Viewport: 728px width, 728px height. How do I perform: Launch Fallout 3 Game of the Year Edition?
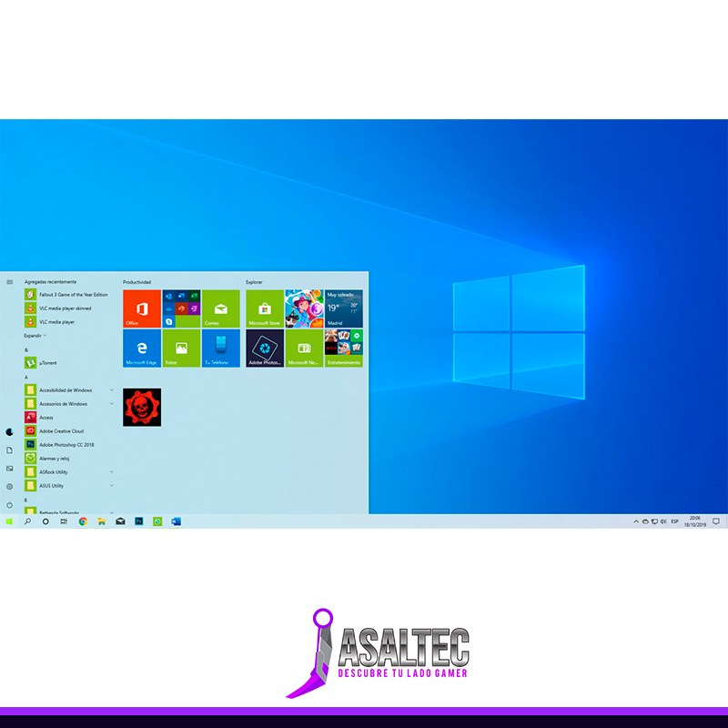coord(68,294)
